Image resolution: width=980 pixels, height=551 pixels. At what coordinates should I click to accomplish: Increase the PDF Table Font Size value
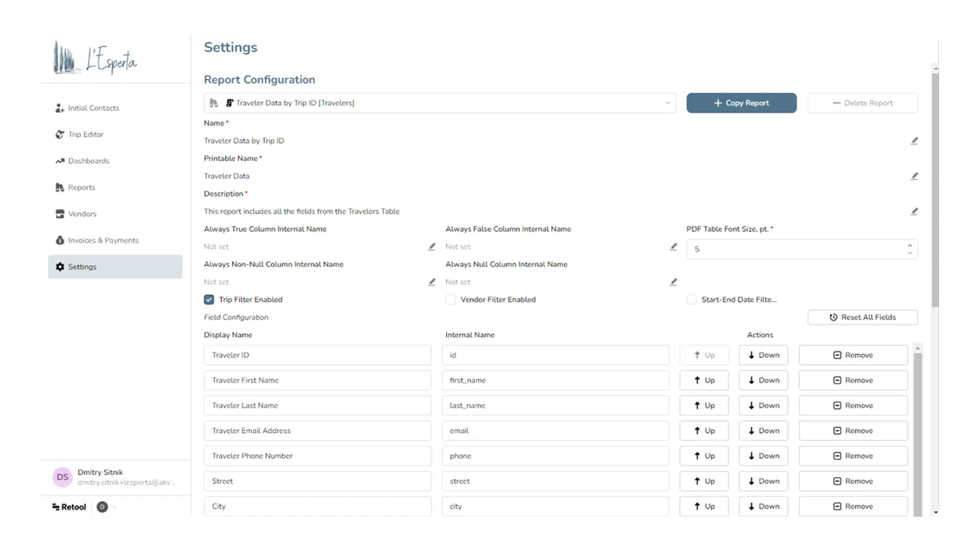[x=910, y=246]
